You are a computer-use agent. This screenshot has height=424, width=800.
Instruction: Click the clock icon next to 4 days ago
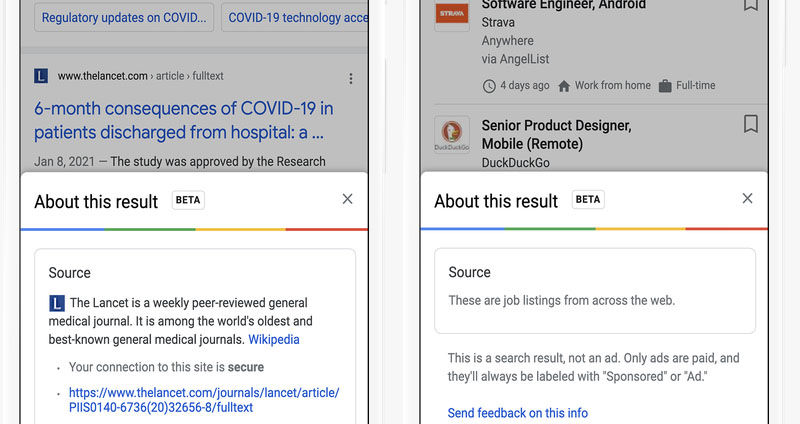(x=489, y=86)
